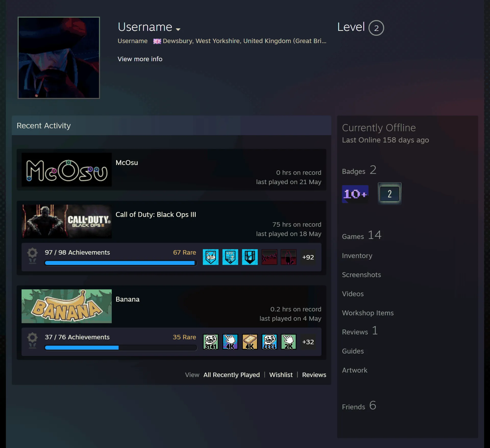The height and width of the screenshot is (448, 490).
Task: Click Black Ops achievement progress bar
Action: 120,263
